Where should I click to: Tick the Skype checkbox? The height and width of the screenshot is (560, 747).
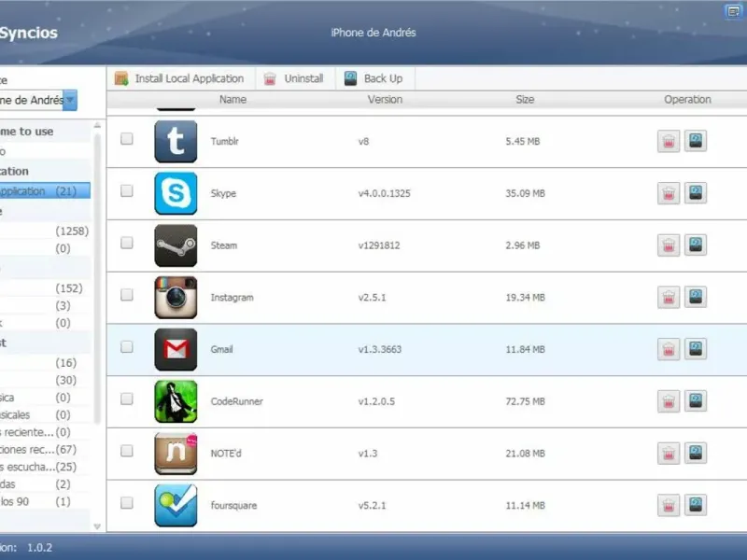coord(127,191)
